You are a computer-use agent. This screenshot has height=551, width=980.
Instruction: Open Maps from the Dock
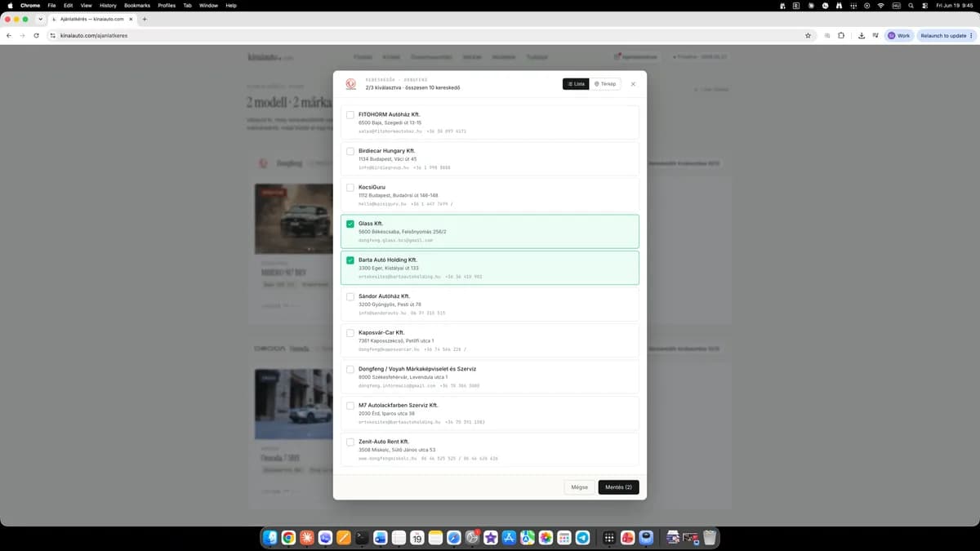[x=528, y=537]
